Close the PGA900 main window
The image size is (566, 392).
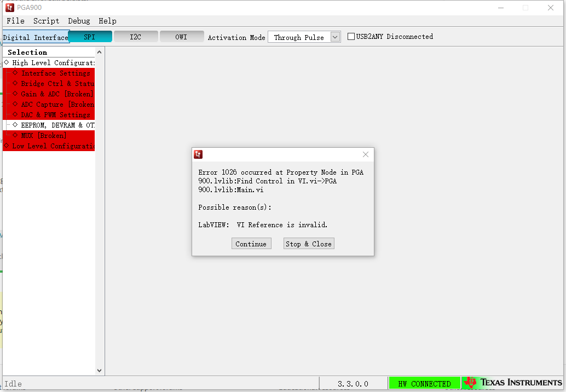coord(551,8)
